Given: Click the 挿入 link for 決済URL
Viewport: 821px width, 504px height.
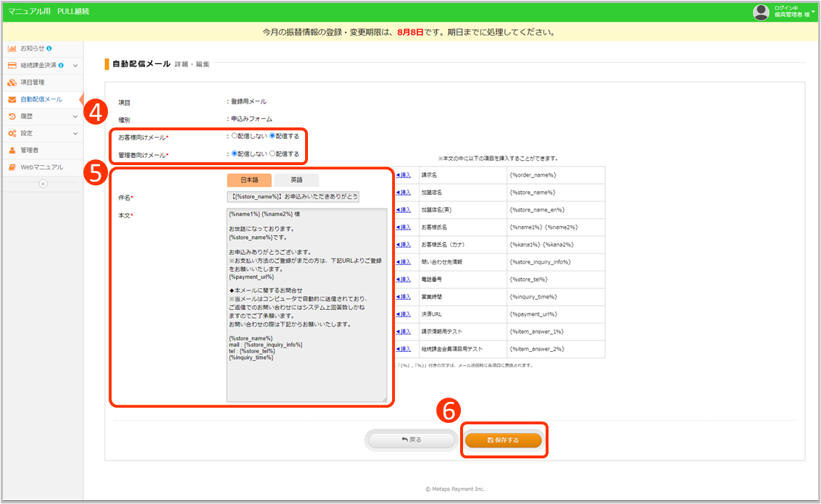Looking at the screenshot, I should point(404,315).
